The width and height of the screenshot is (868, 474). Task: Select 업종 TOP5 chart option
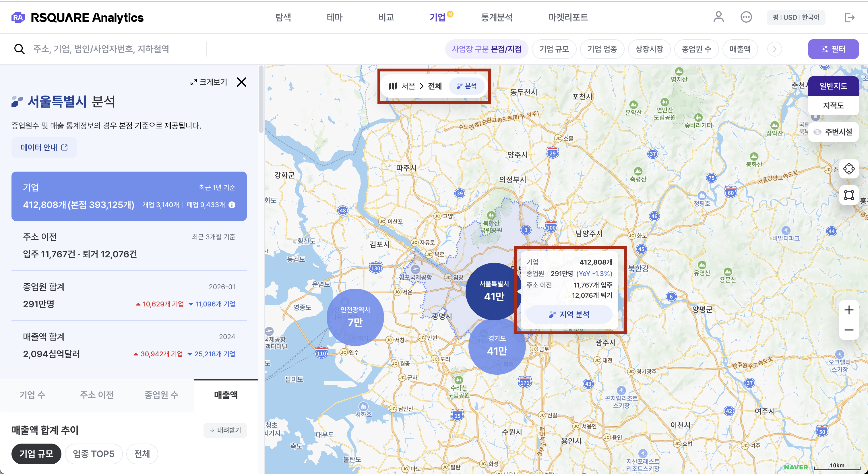click(x=94, y=454)
